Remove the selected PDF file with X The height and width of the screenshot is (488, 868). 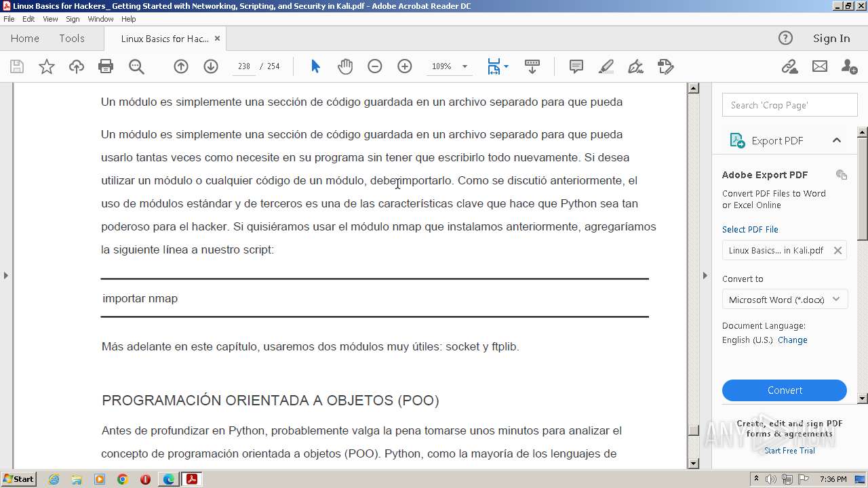pyautogui.click(x=837, y=250)
